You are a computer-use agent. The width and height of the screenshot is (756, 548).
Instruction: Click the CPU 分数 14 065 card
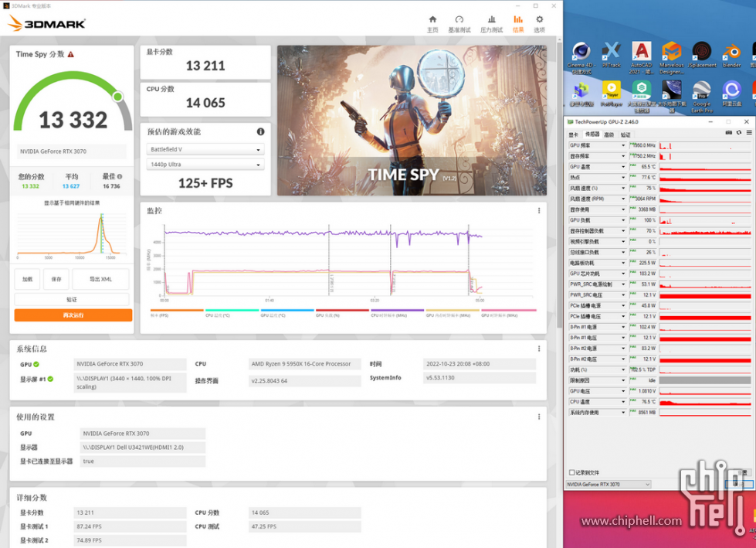click(x=205, y=100)
